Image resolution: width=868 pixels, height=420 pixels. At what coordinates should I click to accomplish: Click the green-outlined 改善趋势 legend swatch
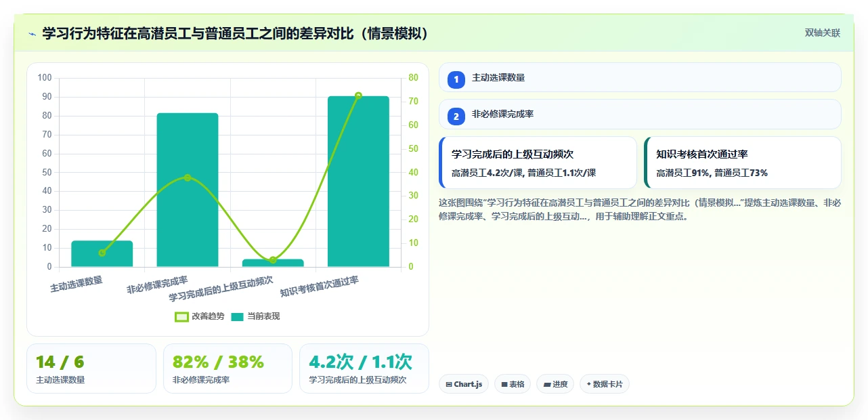tap(181, 316)
